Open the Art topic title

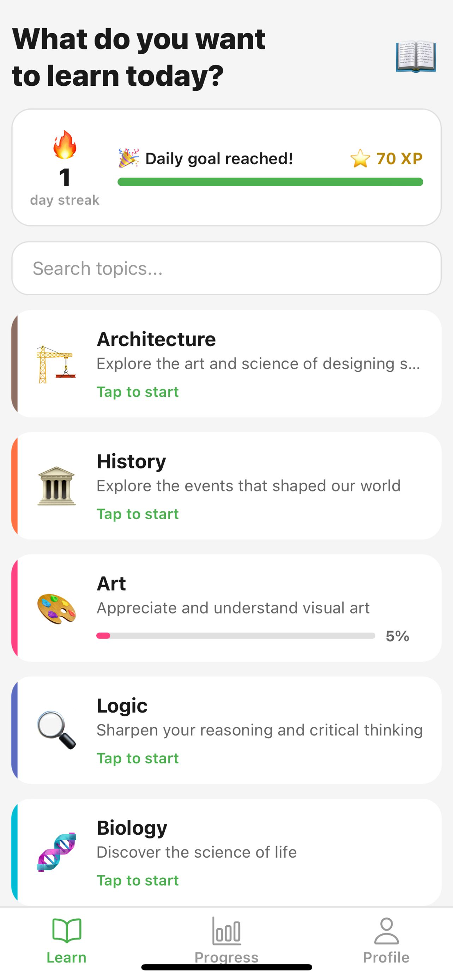point(111,583)
